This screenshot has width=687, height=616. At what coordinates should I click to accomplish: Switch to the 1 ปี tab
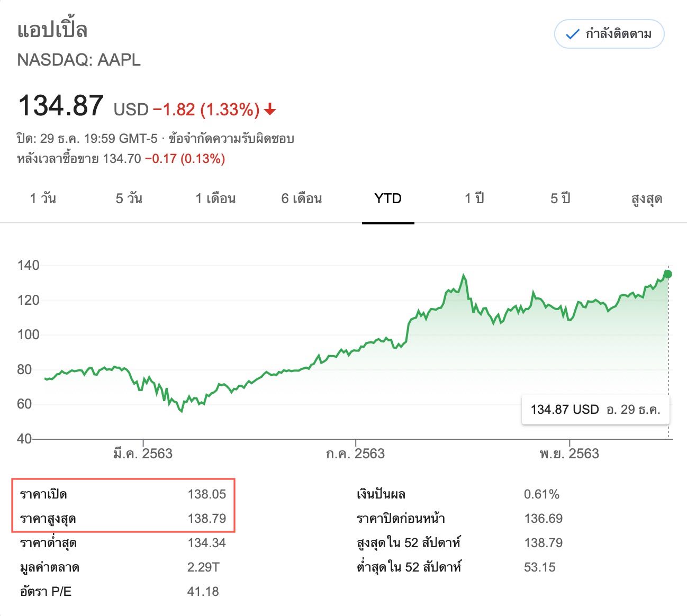tap(474, 199)
